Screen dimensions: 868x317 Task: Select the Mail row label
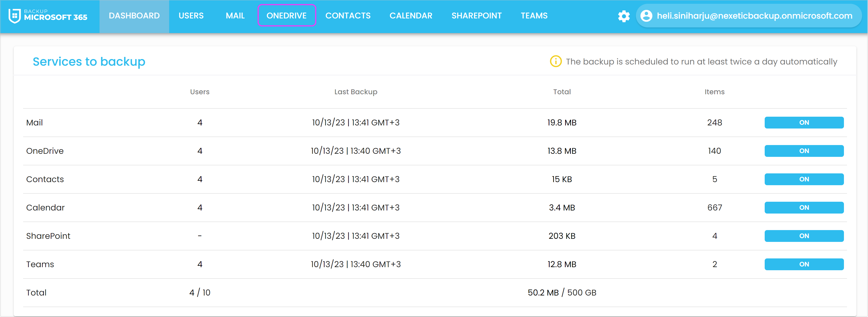coord(34,123)
